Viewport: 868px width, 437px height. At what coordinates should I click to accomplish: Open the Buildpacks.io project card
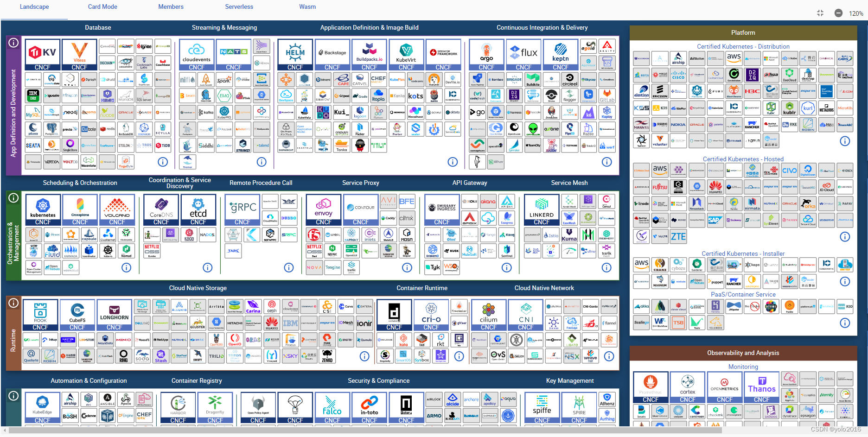pyautogui.click(x=369, y=55)
